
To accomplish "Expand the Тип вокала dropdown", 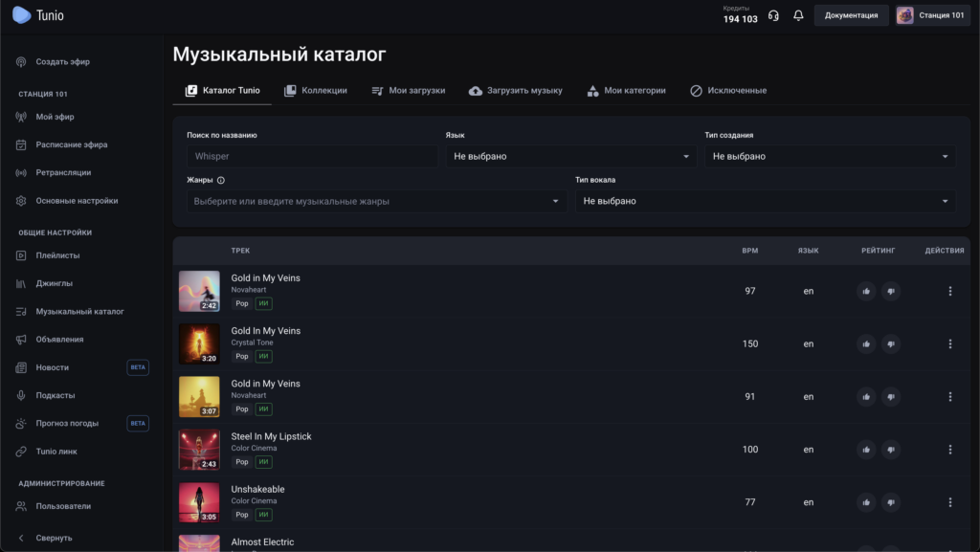I will (x=765, y=201).
